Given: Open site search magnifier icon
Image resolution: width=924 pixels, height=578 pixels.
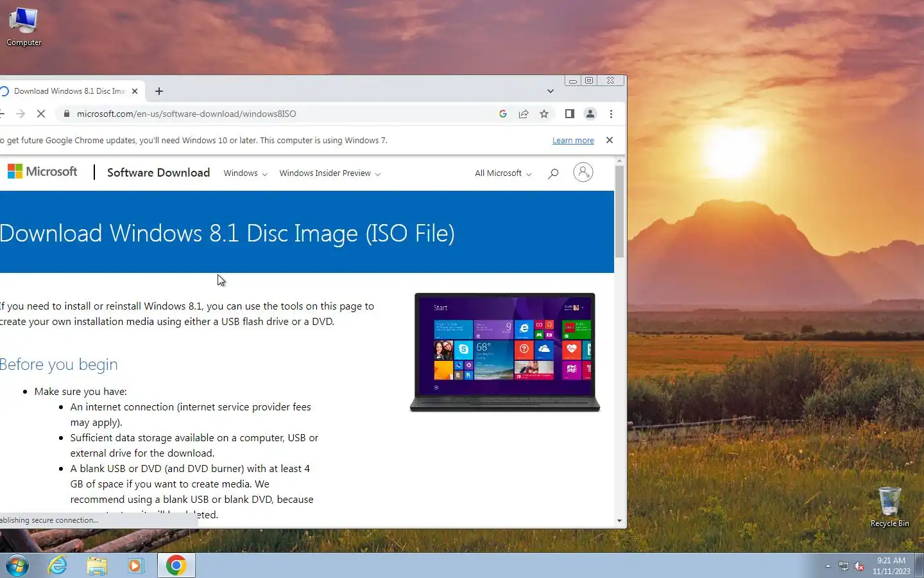Looking at the screenshot, I should [553, 173].
